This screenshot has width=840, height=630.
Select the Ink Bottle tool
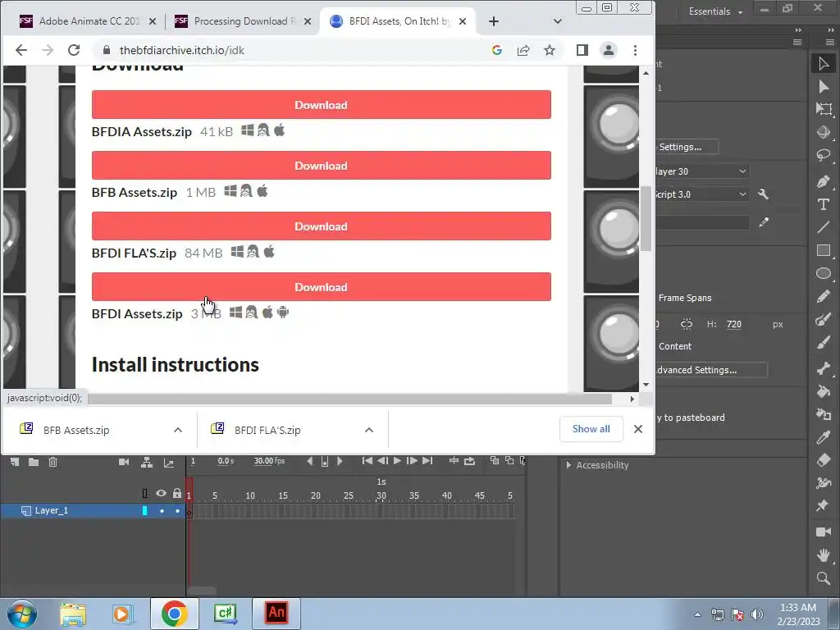point(824,414)
